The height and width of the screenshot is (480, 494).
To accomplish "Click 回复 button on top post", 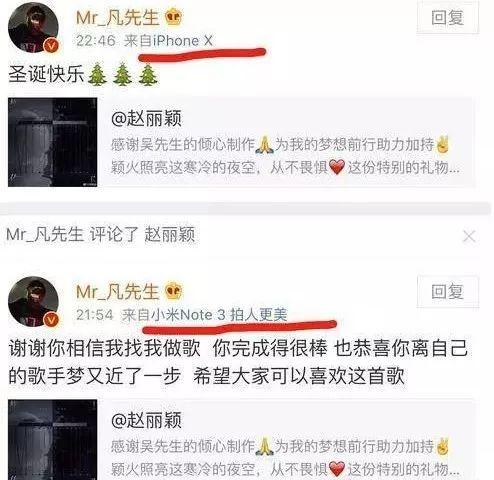I will pos(447,18).
